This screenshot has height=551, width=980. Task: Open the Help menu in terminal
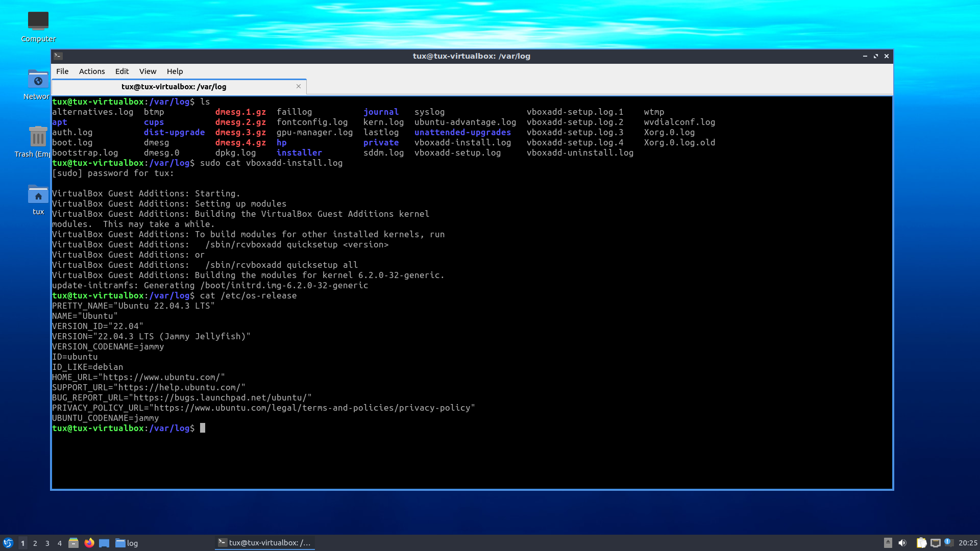tap(175, 71)
